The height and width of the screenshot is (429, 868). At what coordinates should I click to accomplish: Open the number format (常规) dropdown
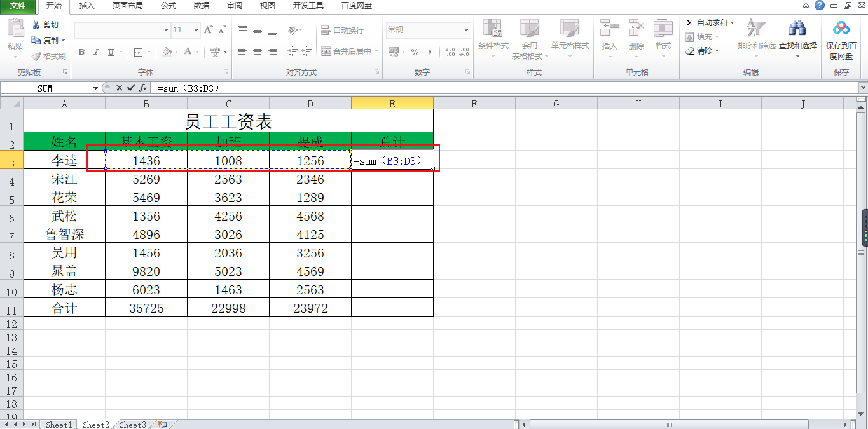click(466, 30)
